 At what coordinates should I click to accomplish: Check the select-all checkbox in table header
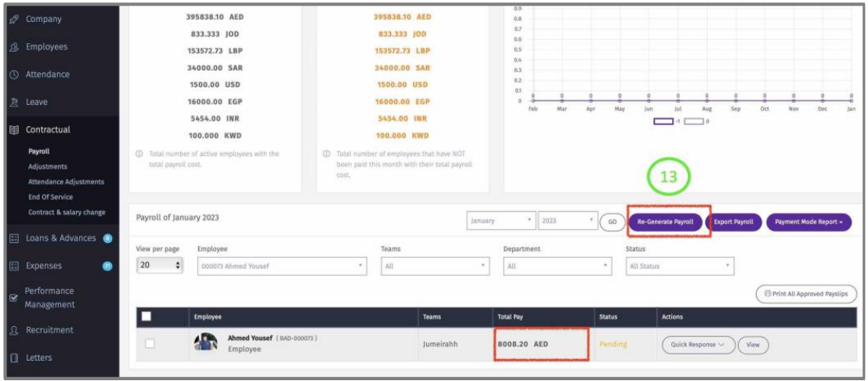(145, 317)
